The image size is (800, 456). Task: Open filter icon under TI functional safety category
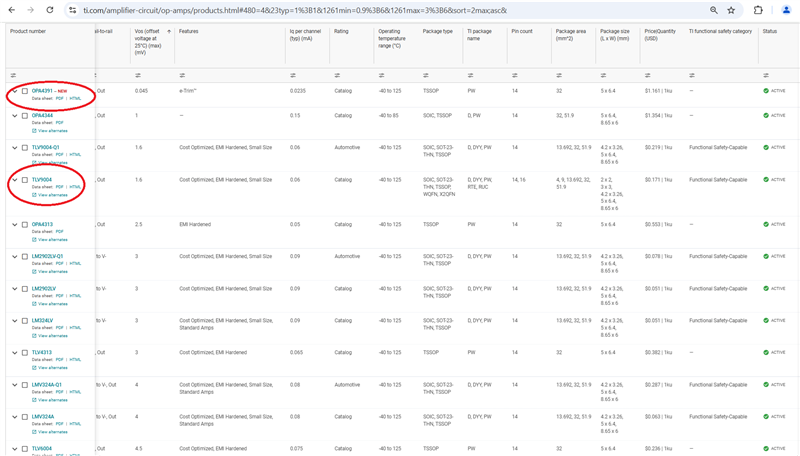[692, 75]
